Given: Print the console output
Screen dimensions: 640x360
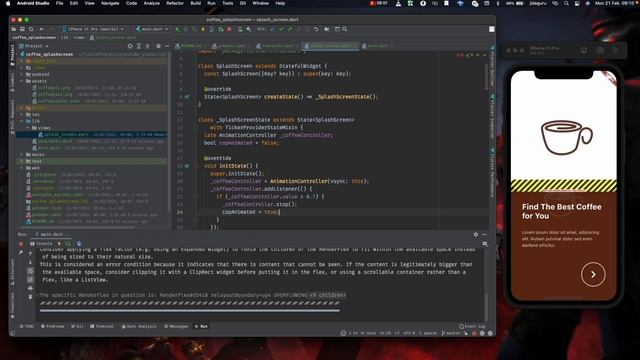Looking at the screenshot, I should click(x=30, y=288).
